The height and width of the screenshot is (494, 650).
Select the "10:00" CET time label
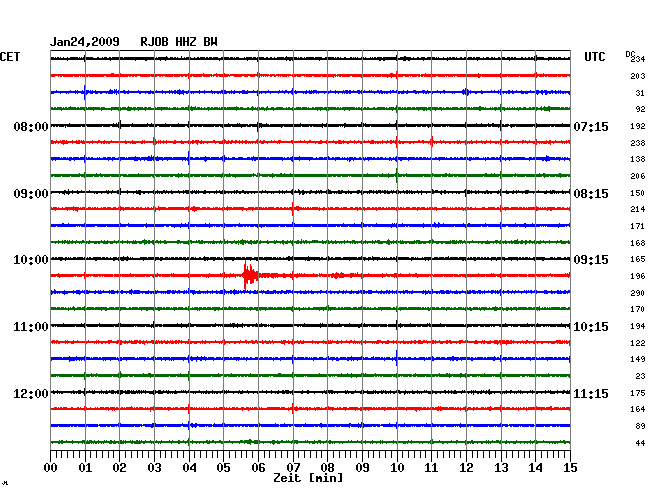(31, 260)
